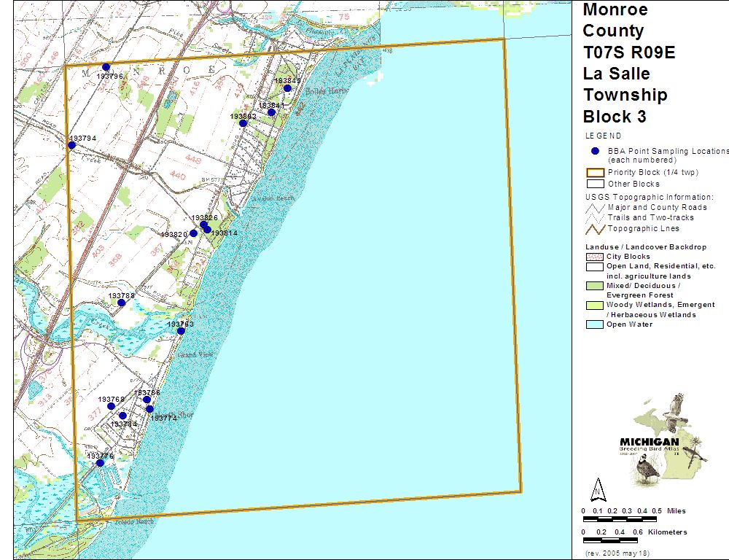Click sampling point 193796 marker
The height and width of the screenshot is (560, 729).
point(106,66)
